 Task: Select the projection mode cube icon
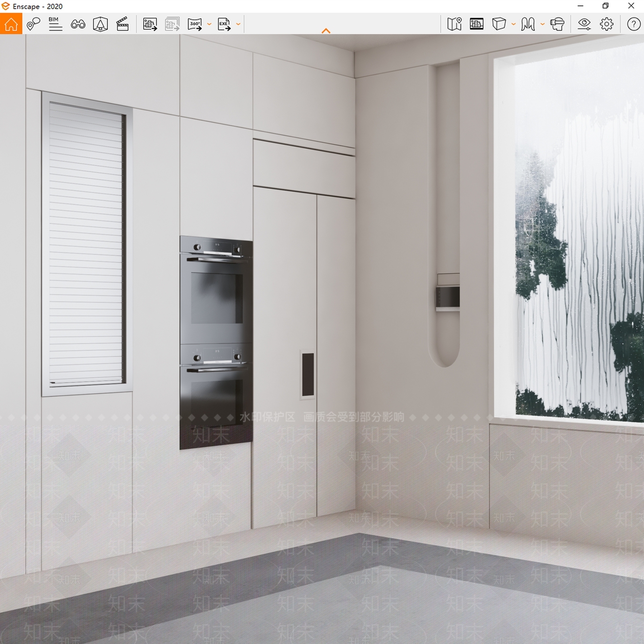pyautogui.click(x=499, y=24)
